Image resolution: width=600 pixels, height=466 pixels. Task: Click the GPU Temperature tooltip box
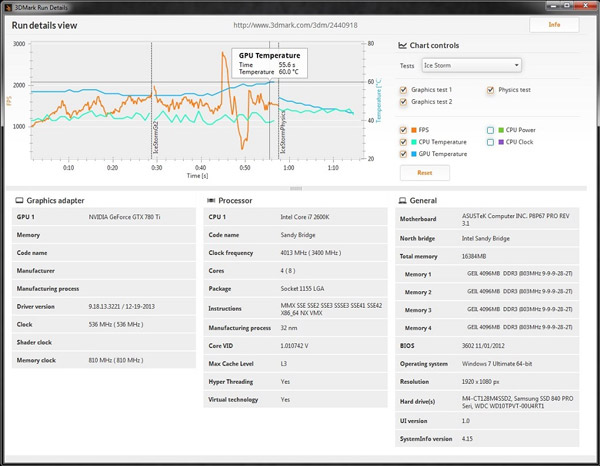click(x=269, y=63)
